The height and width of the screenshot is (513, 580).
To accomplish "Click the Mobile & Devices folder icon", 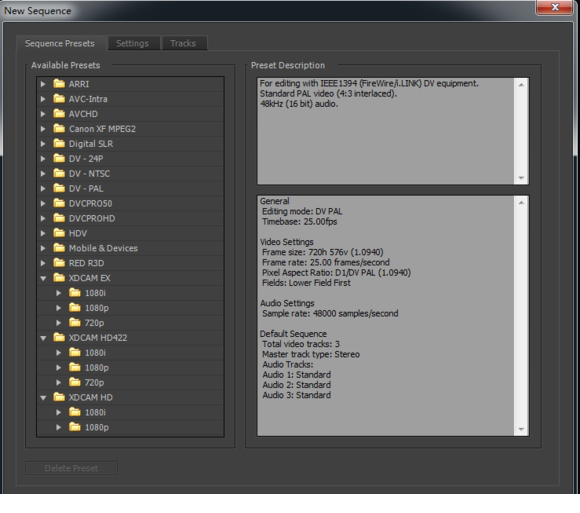I will (x=59, y=248).
